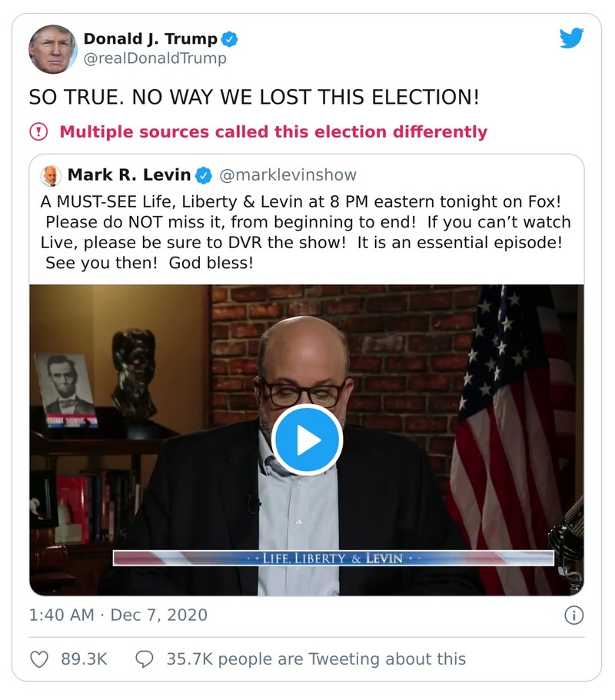Click the 'SO TRUE. NO WAY' tweet text
This screenshot has height=700, width=615.
click(x=254, y=98)
